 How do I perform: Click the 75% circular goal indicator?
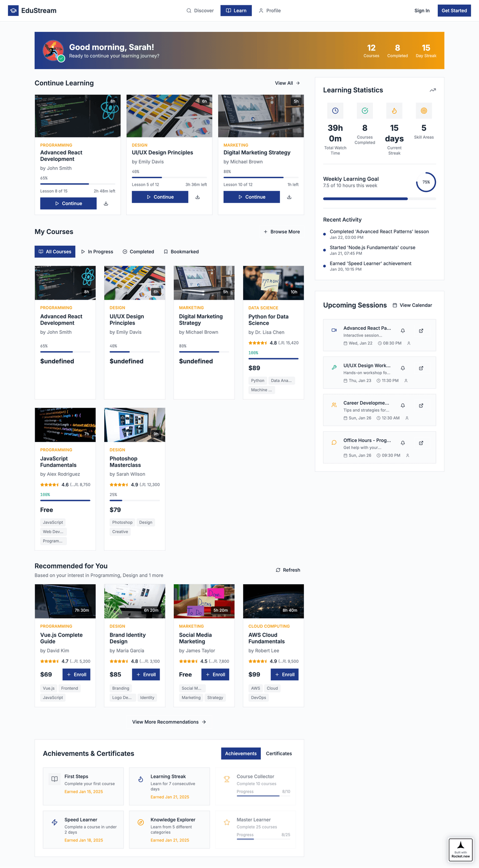(426, 182)
